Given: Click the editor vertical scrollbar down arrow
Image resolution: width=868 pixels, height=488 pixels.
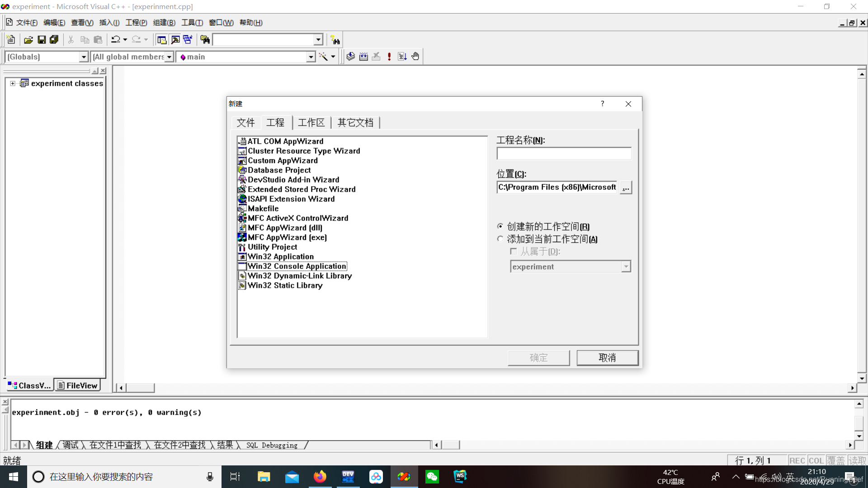Looking at the screenshot, I should (x=862, y=379).
